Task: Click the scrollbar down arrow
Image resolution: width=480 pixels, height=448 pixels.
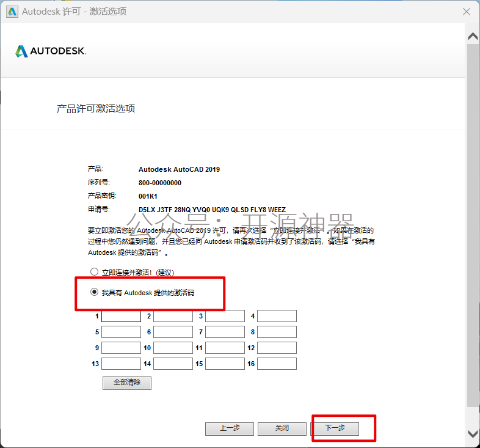Action: coord(473,434)
